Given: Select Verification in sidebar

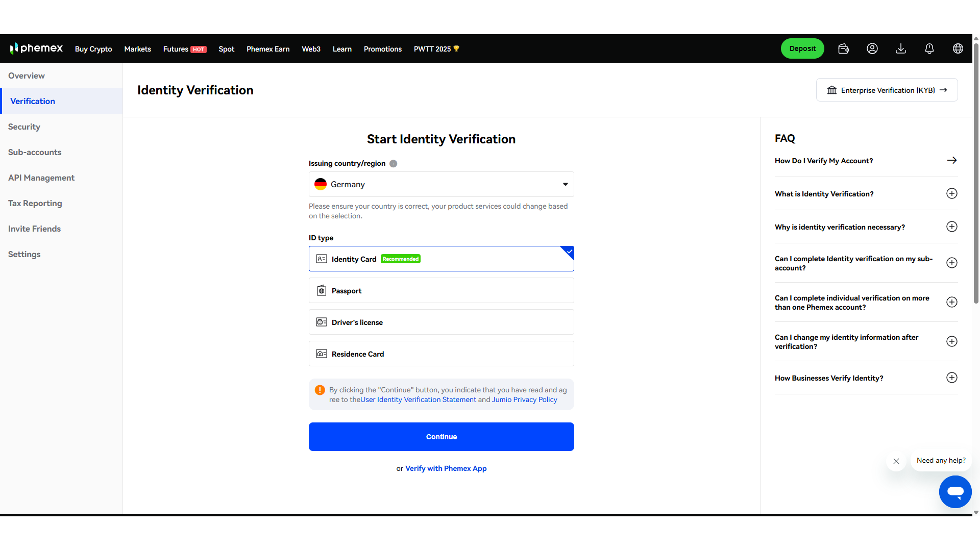Looking at the screenshot, I should tap(61, 101).
